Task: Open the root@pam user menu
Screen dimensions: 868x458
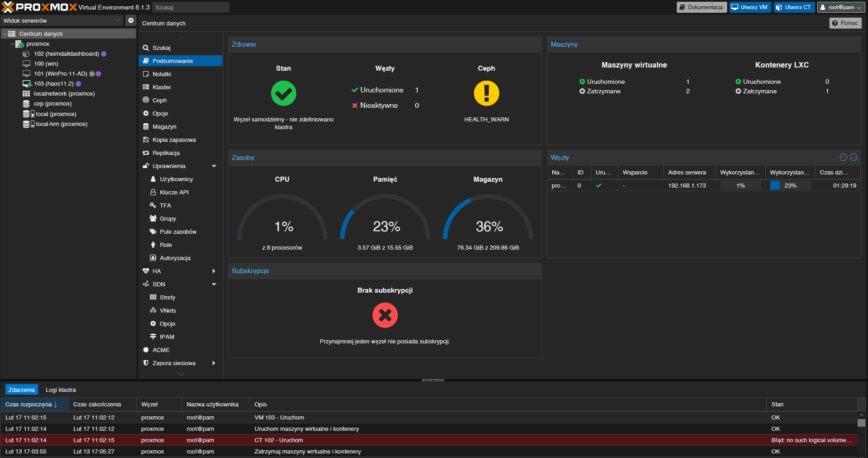Action: (x=841, y=7)
